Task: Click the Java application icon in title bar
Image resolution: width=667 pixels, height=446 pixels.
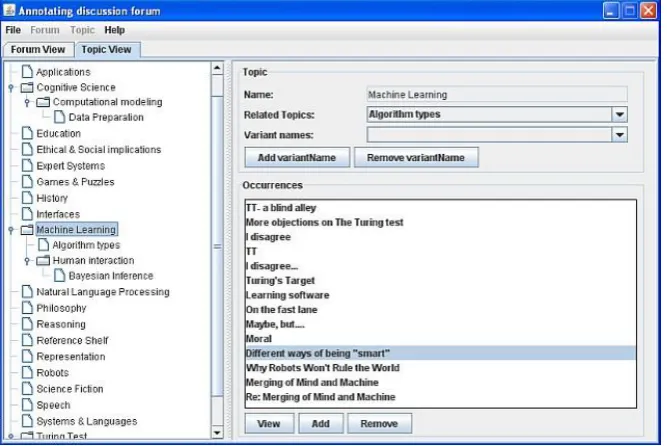Action: tap(9, 10)
